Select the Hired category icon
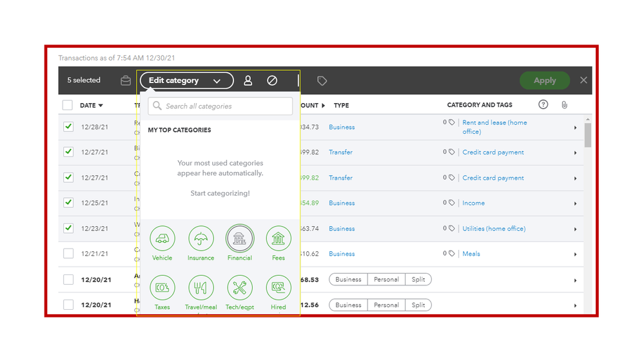Screen dimensions: 644x362 pos(278,287)
